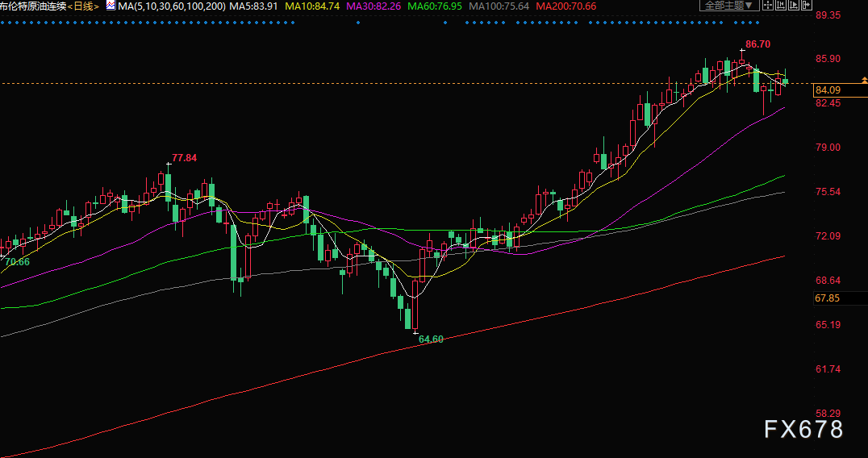Click the 61.74 axis price label

[x=828, y=368]
